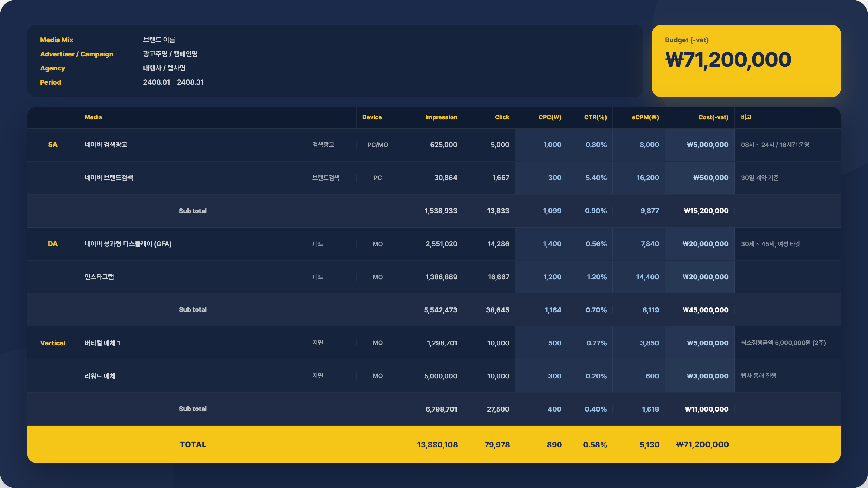Select the period value 2408.01 – 2408.31
Image resolution: width=868 pixels, height=488 pixels.
click(173, 82)
